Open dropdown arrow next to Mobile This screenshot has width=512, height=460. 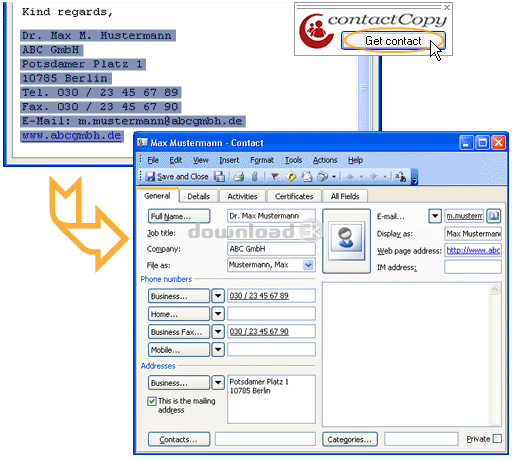(x=218, y=350)
